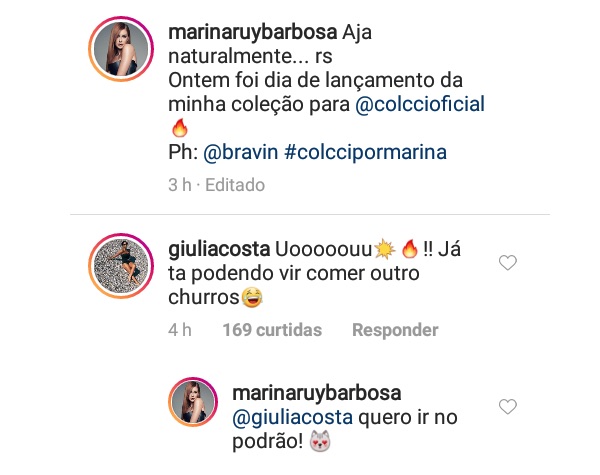Image resolution: width=600 pixels, height=475 pixels.
Task: Open marinaruybarbosa's story from caption avatar
Action: pyautogui.click(x=121, y=49)
